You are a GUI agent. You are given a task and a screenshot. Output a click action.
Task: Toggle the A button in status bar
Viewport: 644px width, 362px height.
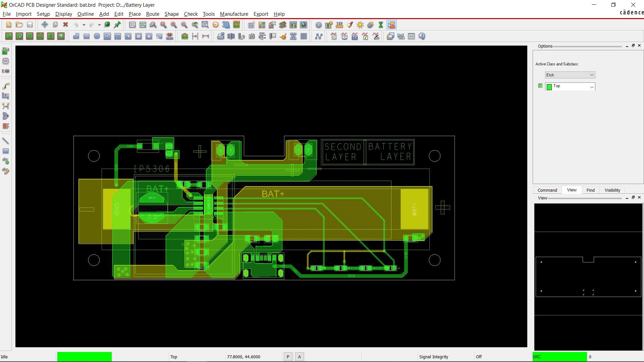[x=300, y=357]
